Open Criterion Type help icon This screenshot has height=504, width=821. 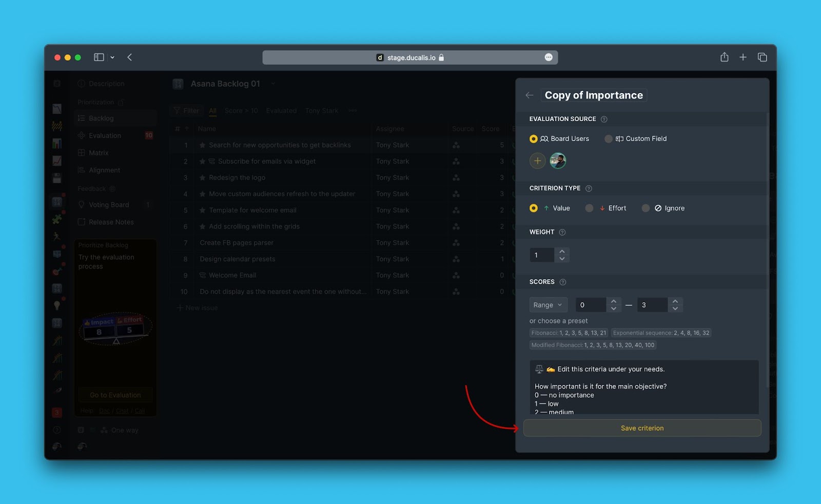coord(589,188)
